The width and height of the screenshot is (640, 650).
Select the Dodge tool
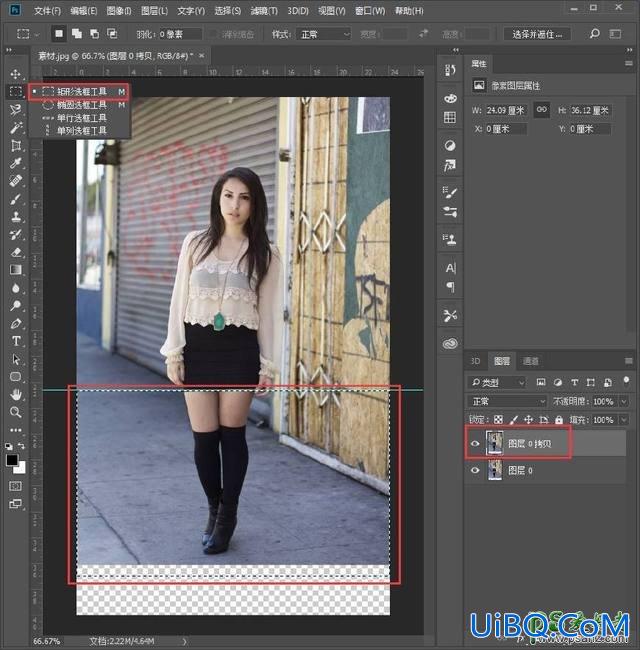16,306
